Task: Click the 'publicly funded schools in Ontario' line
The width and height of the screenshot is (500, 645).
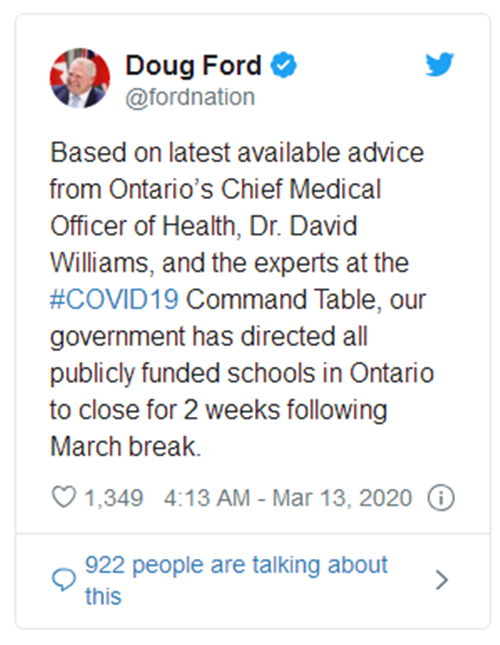Action: 242,374
